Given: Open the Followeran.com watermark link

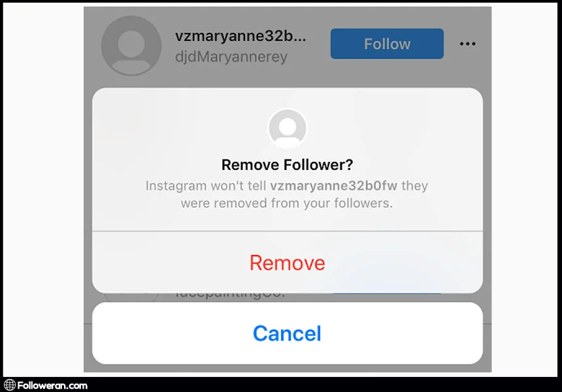Looking at the screenshot, I should tap(52, 385).
